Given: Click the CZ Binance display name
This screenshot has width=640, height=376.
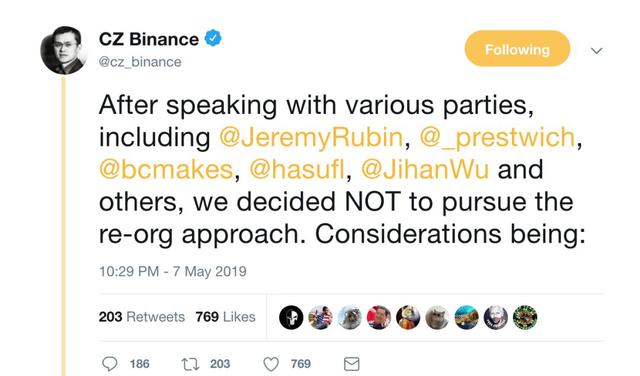Looking at the screenshot, I should [x=149, y=39].
